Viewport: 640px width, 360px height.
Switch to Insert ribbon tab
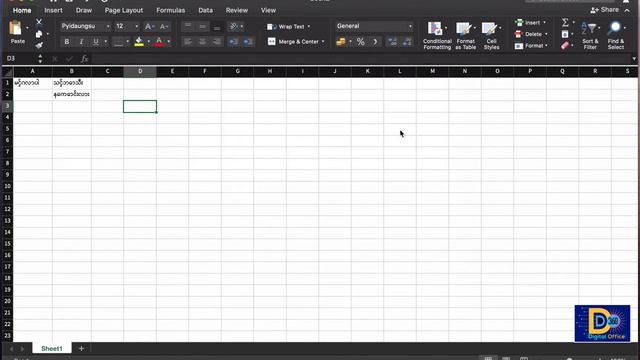pyautogui.click(x=53, y=10)
